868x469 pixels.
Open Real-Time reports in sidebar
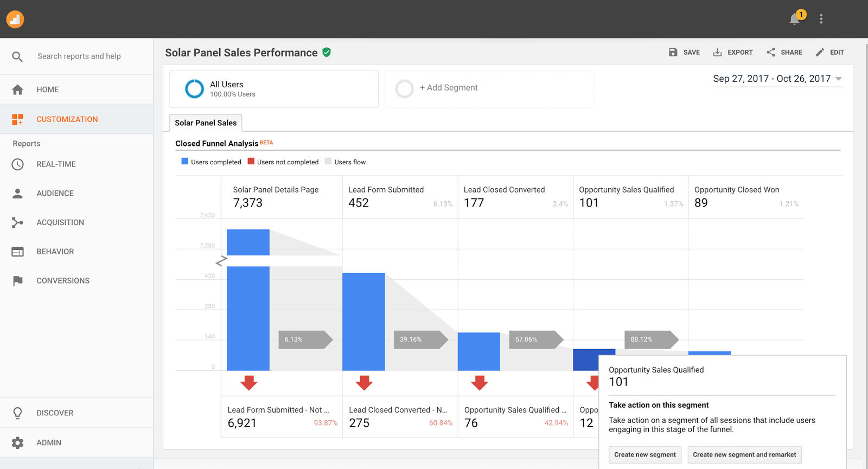click(x=56, y=164)
